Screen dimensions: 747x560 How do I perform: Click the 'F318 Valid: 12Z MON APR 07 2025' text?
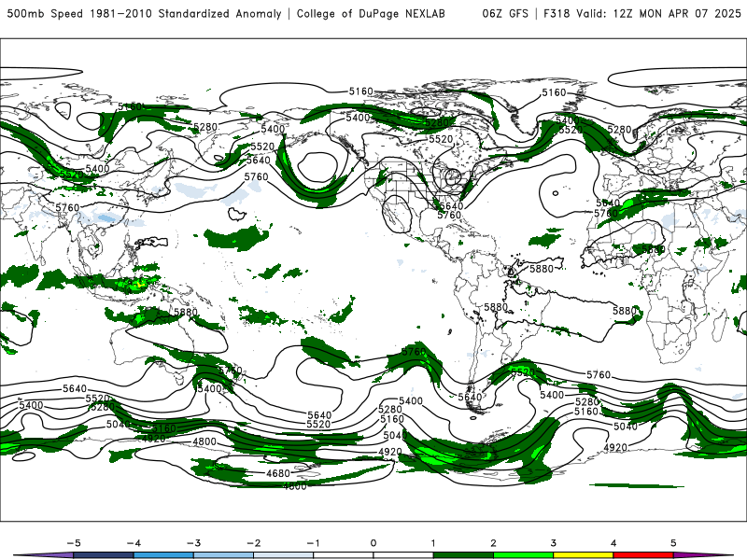(642, 14)
